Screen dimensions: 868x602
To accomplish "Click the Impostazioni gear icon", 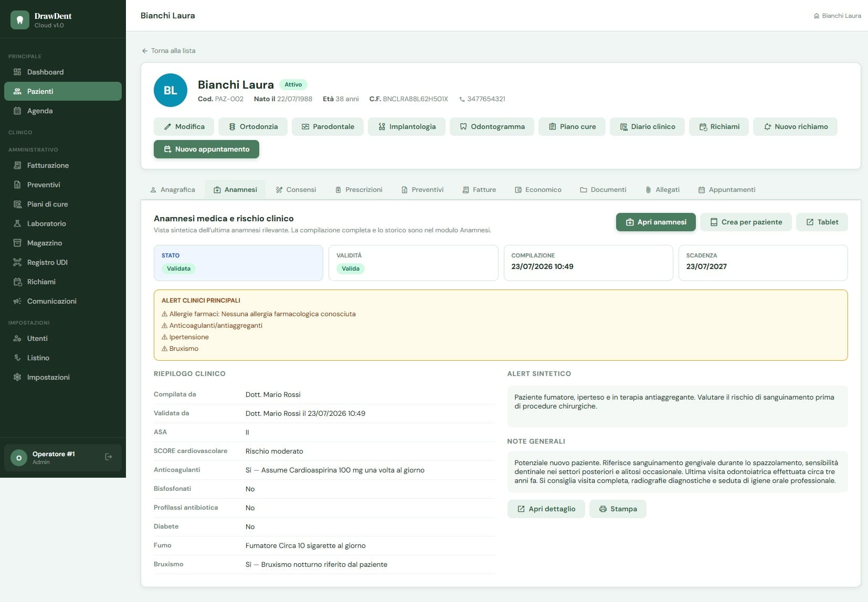I will 17,377.
